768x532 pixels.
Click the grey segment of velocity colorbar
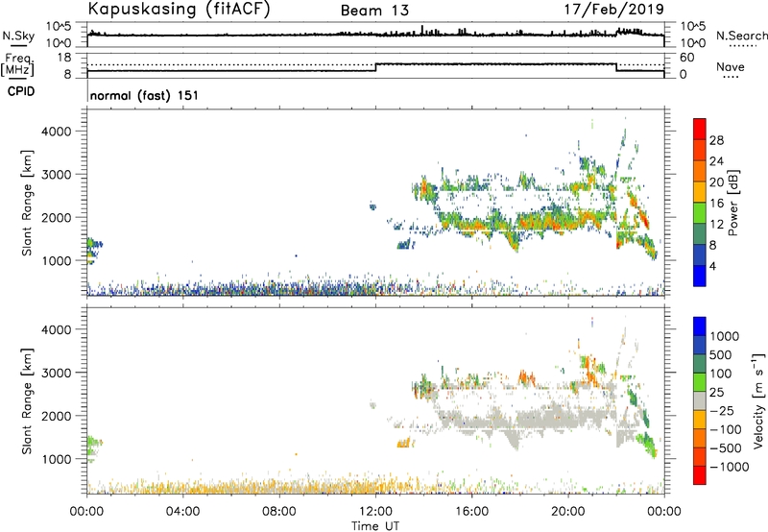(700, 401)
